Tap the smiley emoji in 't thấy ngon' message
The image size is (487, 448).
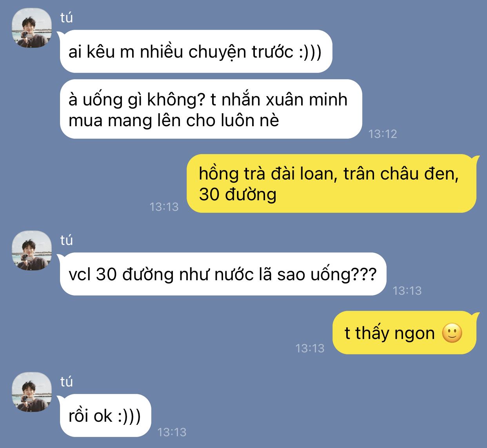(452, 333)
